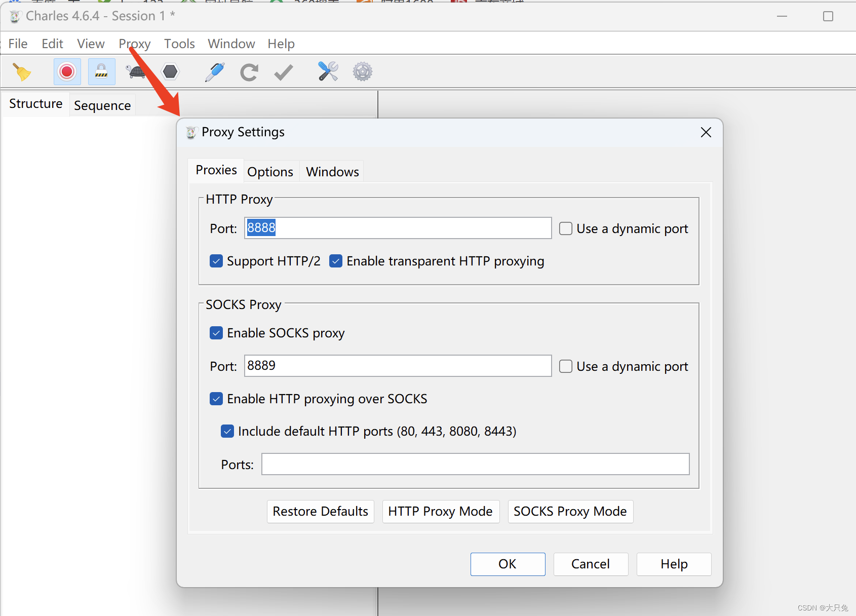Open the Window menu

pyautogui.click(x=231, y=44)
